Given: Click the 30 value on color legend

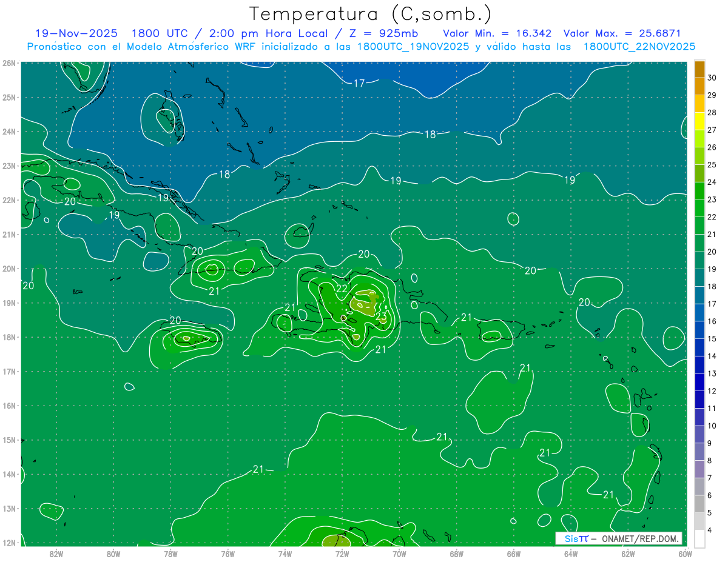Looking at the screenshot, I should point(712,77).
